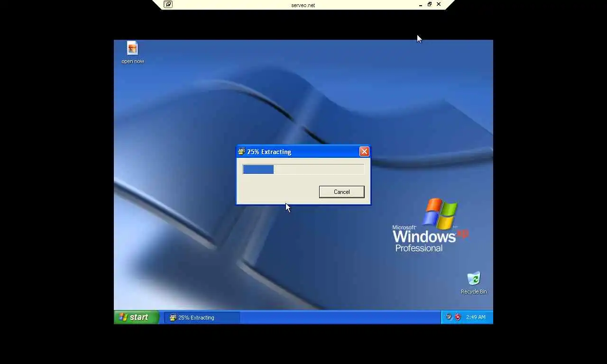Minimize the serveo.net remote session bar
The image size is (607, 364).
tap(421, 5)
